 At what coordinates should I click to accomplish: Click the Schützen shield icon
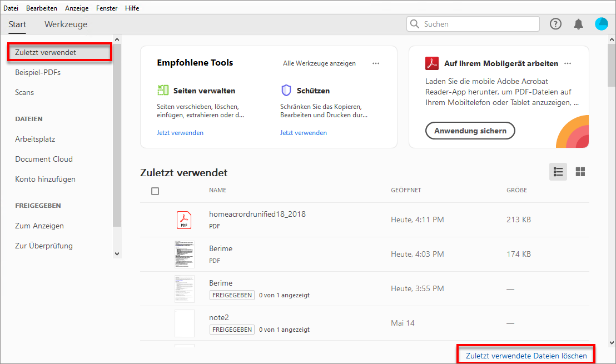point(286,90)
